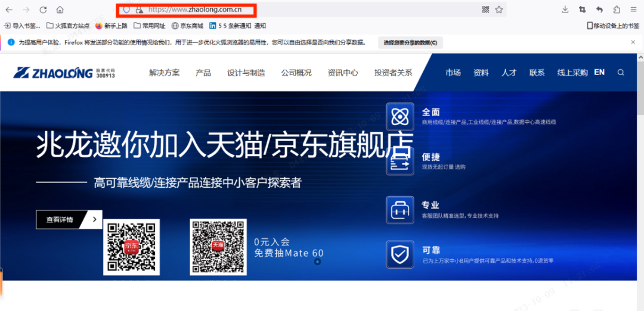
Task: Click the 选择您要分享的数据 button
Action: [410, 42]
